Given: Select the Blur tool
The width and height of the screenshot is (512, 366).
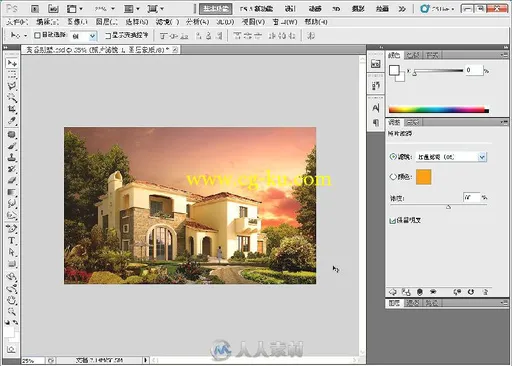Looking at the screenshot, I should pos(12,203).
